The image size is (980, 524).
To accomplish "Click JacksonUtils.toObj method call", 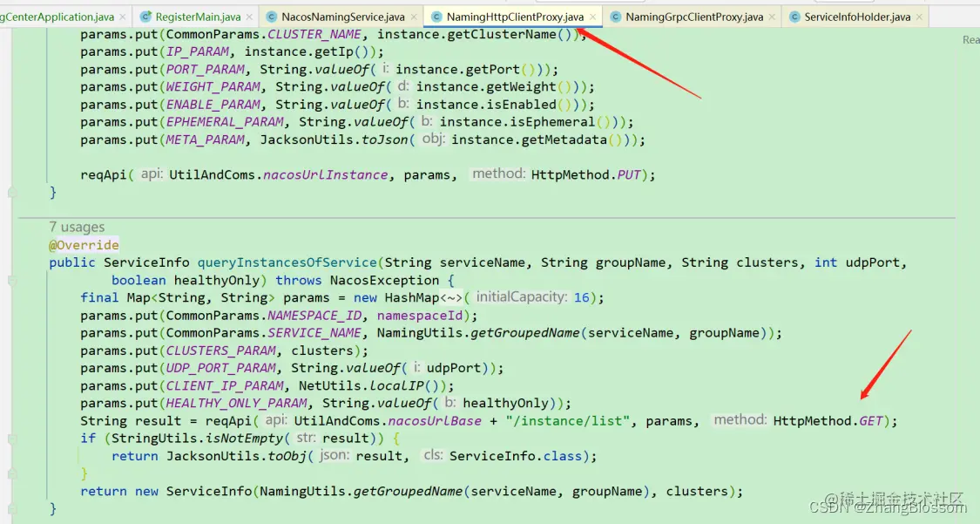I will tap(235, 456).
